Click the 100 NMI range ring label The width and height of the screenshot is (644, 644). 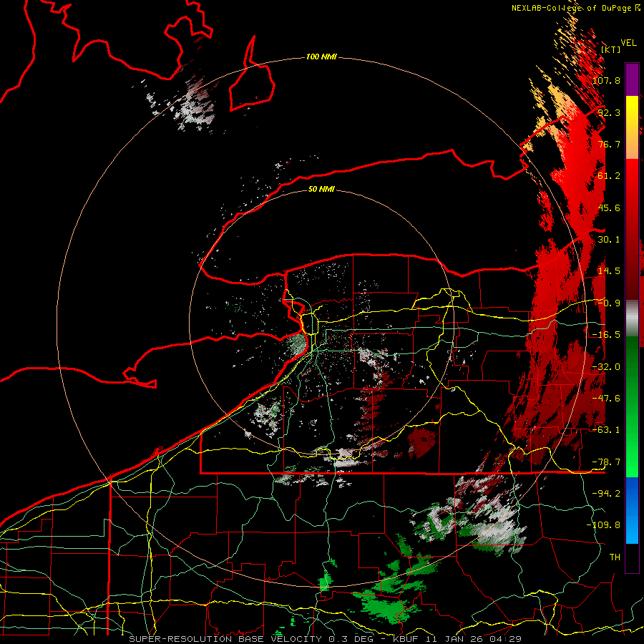(321, 57)
